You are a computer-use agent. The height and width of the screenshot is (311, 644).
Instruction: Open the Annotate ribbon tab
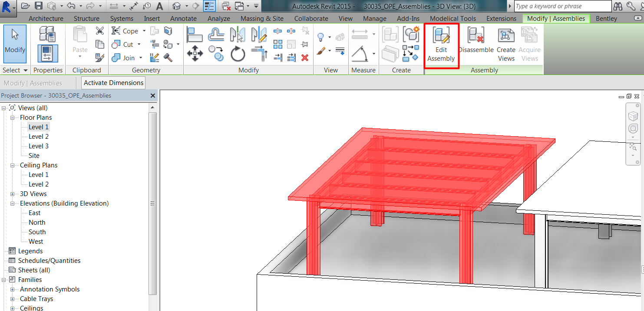click(x=183, y=19)
